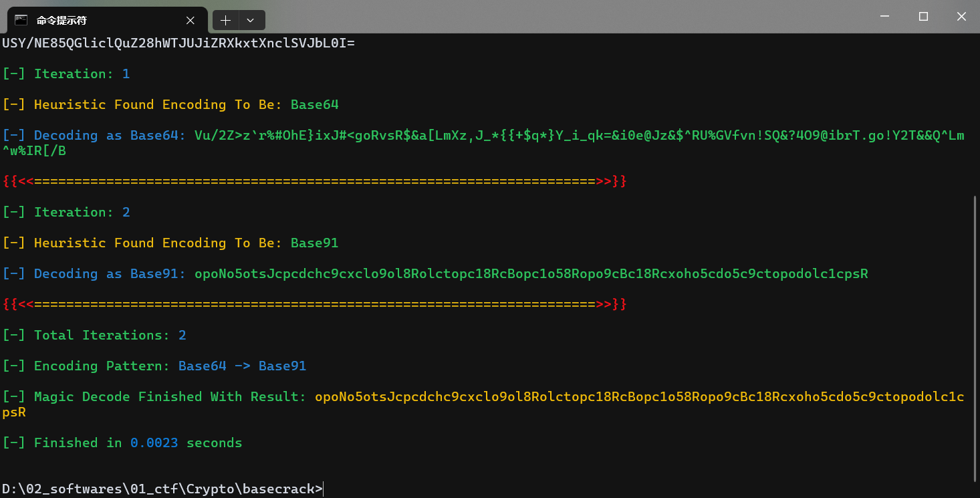Click the 'Total Iterations: 2' line
This screenshot has width=980, height=498.
pos(94,336)
